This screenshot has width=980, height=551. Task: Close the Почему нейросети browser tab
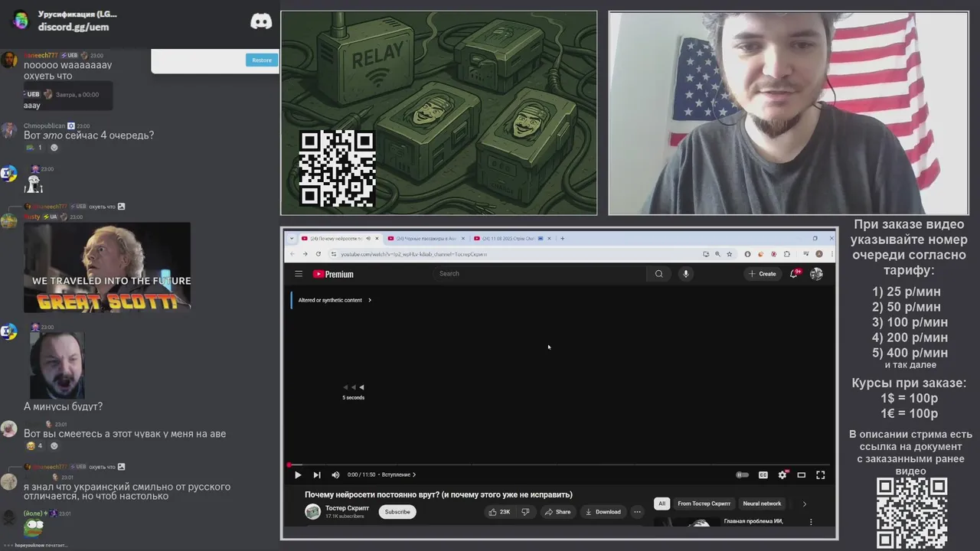point(377,239)
